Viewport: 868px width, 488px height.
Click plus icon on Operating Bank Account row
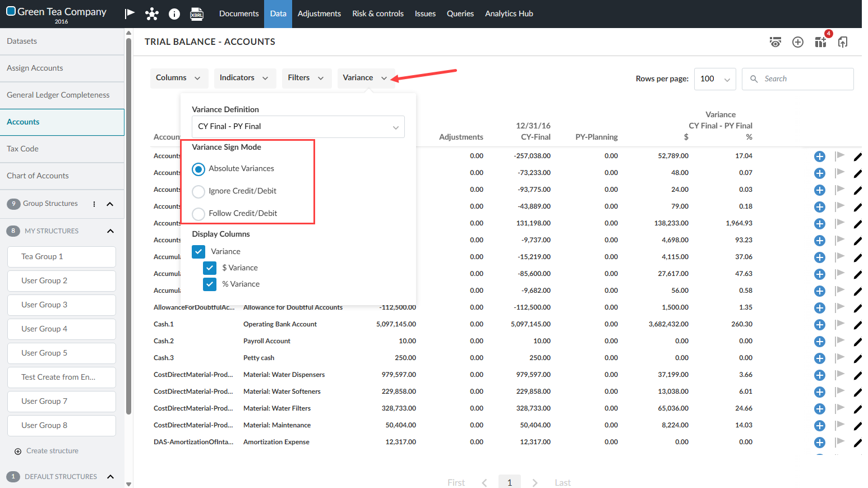(x=820, y=325)
